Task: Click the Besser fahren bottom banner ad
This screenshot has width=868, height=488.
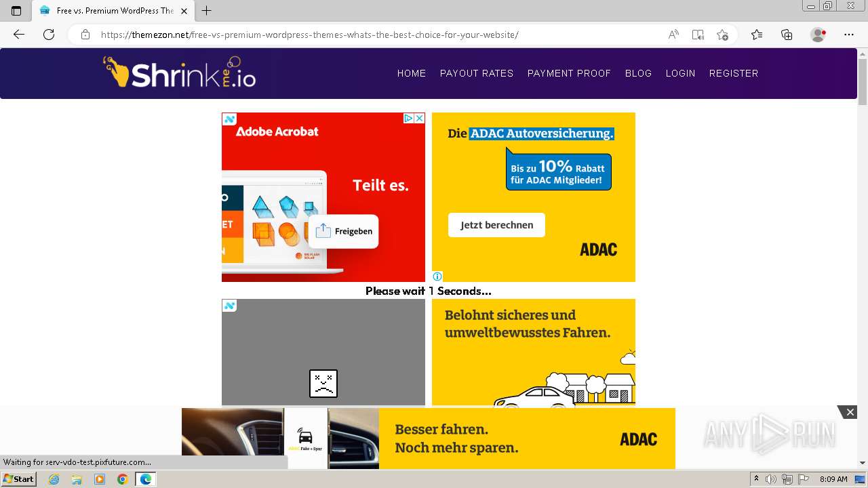Action: [429, 439]
